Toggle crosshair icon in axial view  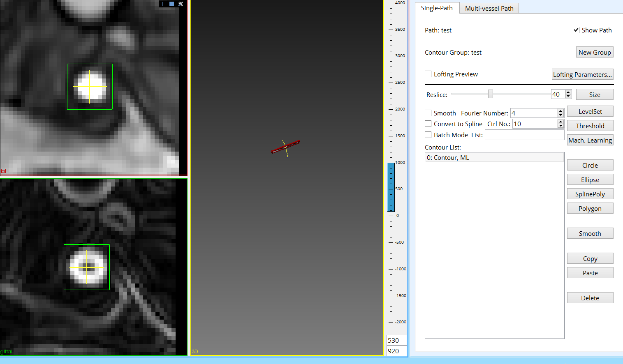click(163, 4)
